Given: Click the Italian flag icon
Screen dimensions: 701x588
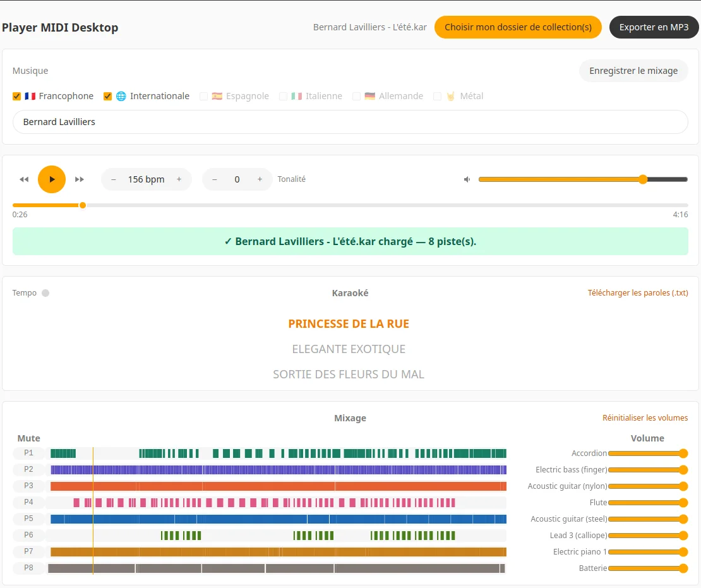Looking at the screenshot, I should click(x=296, y=96).
